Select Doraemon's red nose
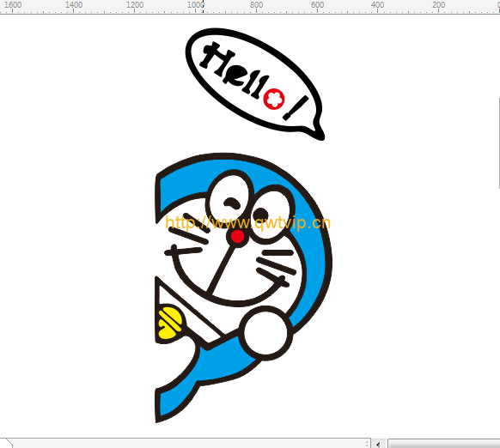The width and height of the screenshot is (500, 448). [x=237, y=237]
